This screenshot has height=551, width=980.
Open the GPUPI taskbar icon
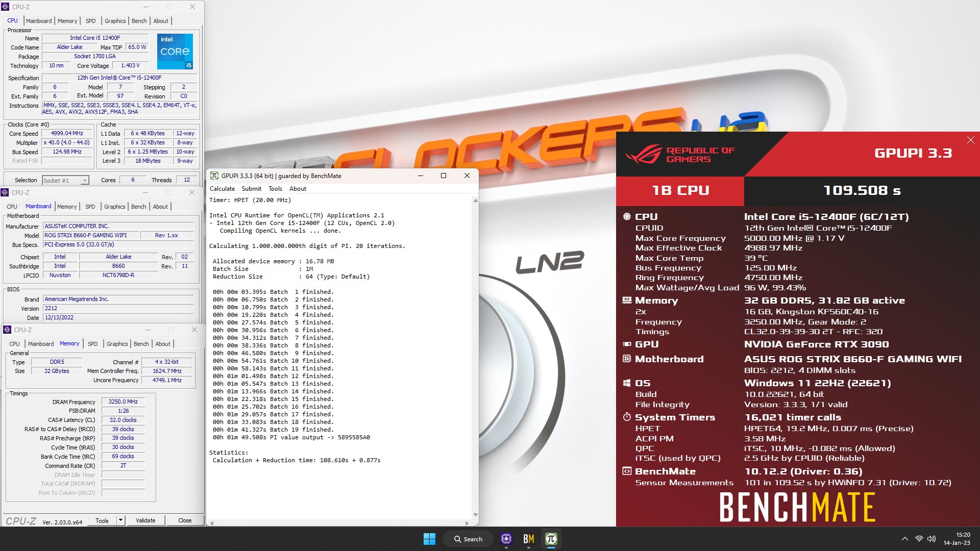(x=551, y=539)
